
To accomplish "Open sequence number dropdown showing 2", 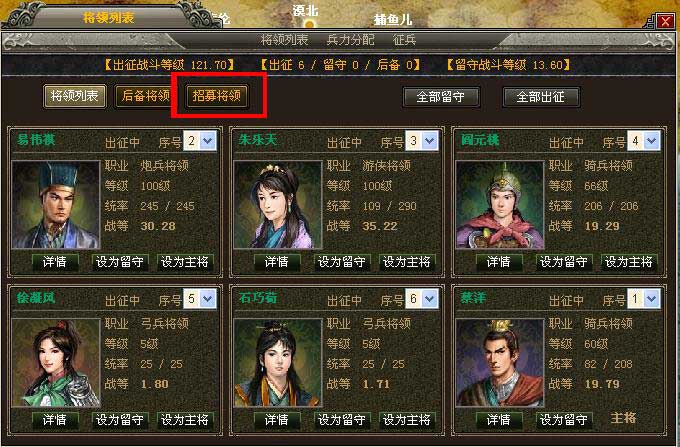I will (200, 141).
